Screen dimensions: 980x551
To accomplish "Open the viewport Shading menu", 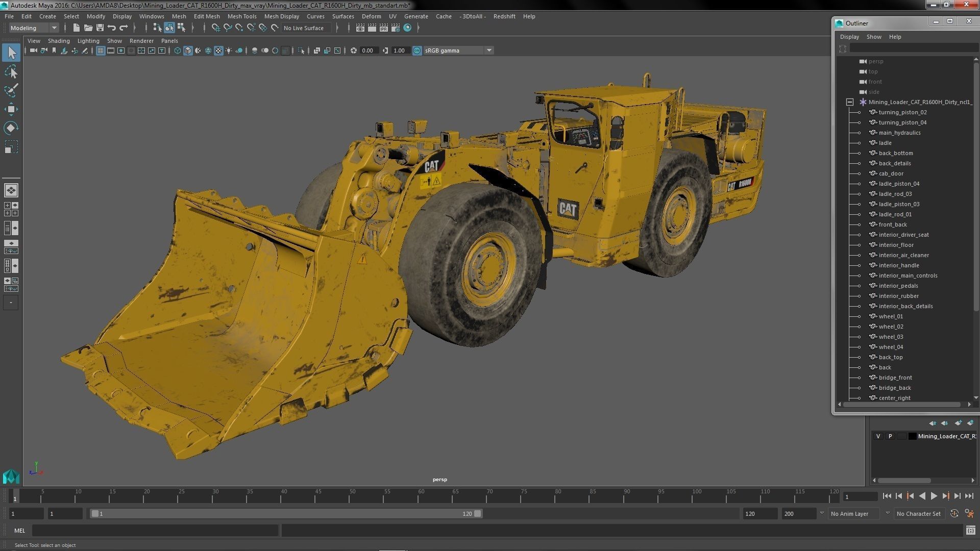I will tap(59, 41).
